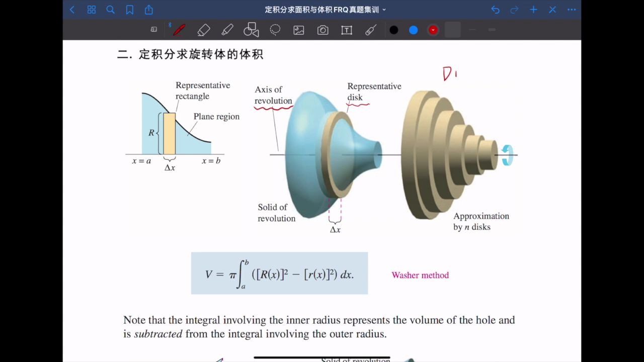Image resolution: width=644 pixels, height=362 pixels.
Task: Click the Bluetooth stylus indicator icon
Action: (170, 25)
